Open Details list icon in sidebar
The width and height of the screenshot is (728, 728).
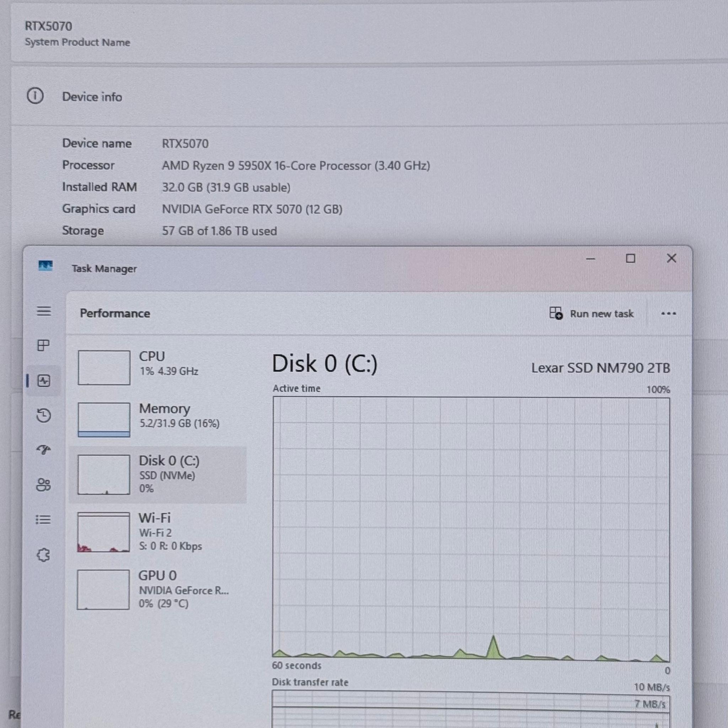click(44, 520)
